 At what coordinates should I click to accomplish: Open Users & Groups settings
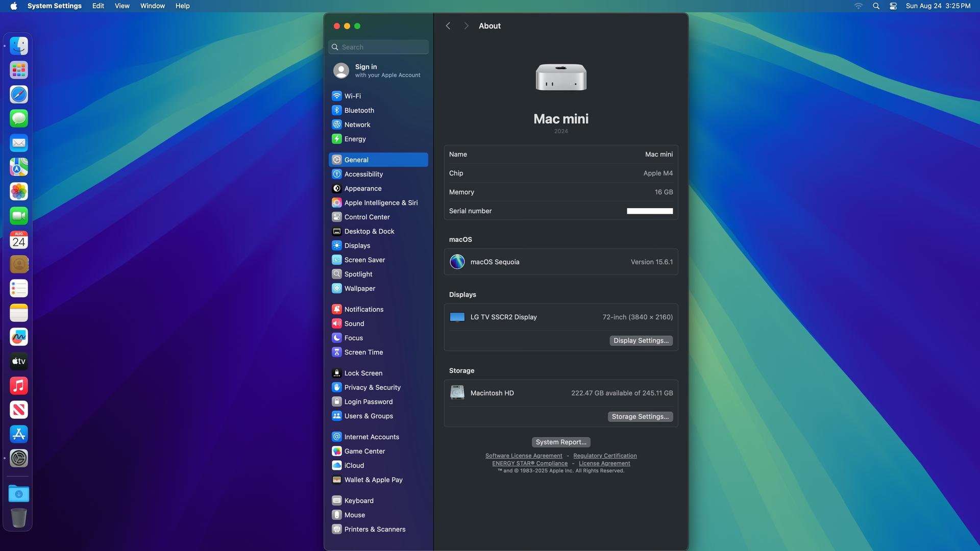(x=378, y=416)
